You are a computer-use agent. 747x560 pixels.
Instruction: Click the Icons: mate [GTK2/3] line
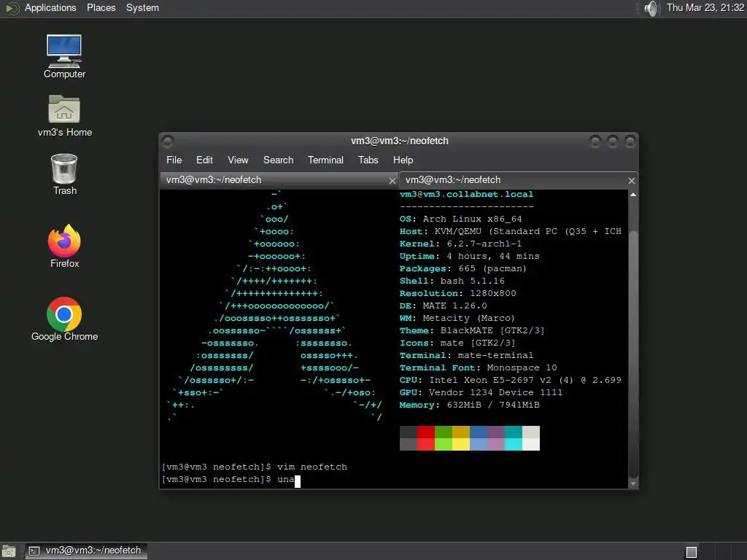coord(457,343)
